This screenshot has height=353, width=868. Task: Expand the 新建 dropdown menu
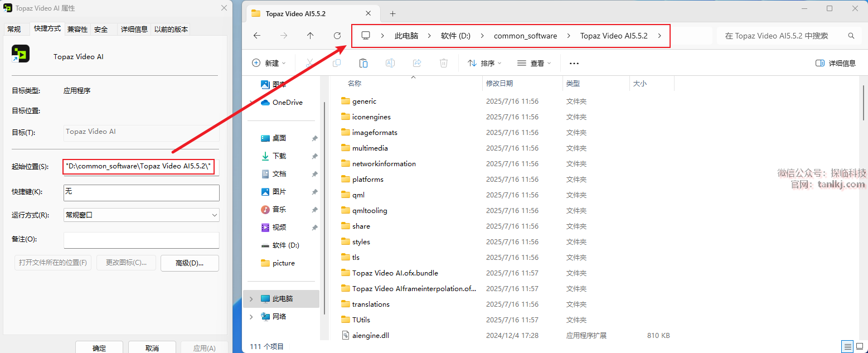tap(269, 63)
